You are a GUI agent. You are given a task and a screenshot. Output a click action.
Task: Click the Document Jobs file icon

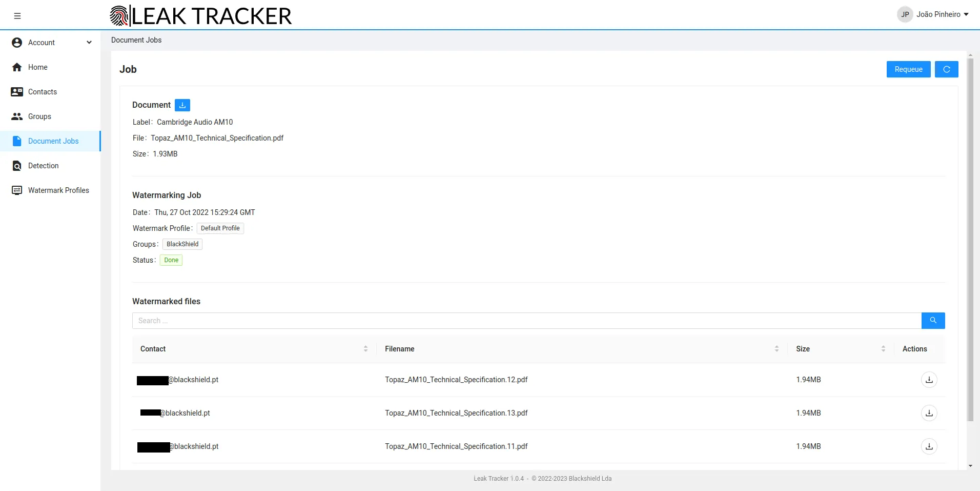17,141
